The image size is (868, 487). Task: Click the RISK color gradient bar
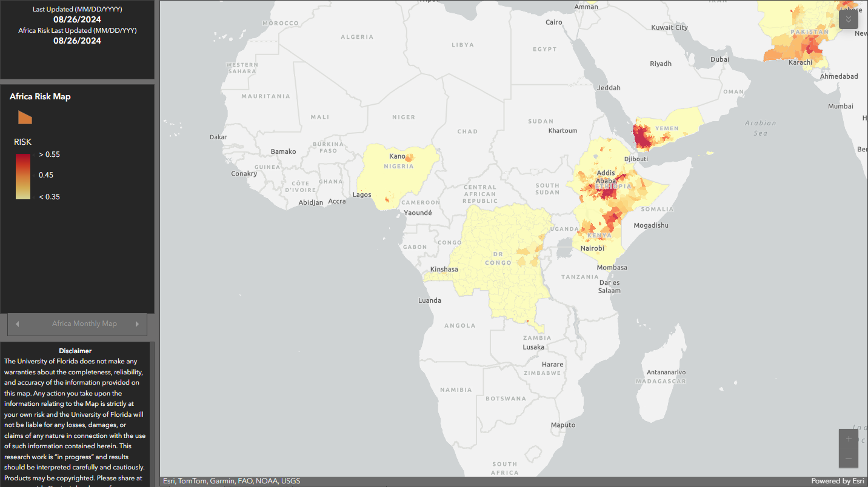(23, 176)
